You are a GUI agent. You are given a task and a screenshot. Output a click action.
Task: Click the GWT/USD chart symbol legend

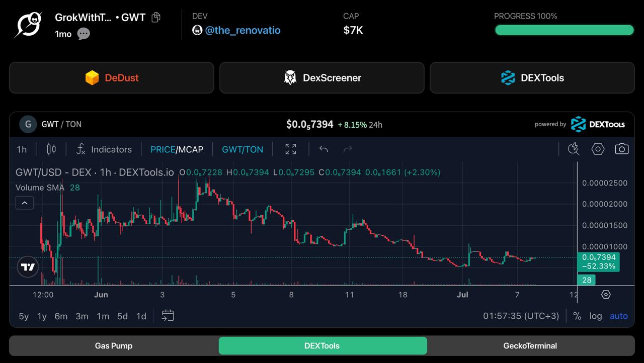click(x=95, y=172)
